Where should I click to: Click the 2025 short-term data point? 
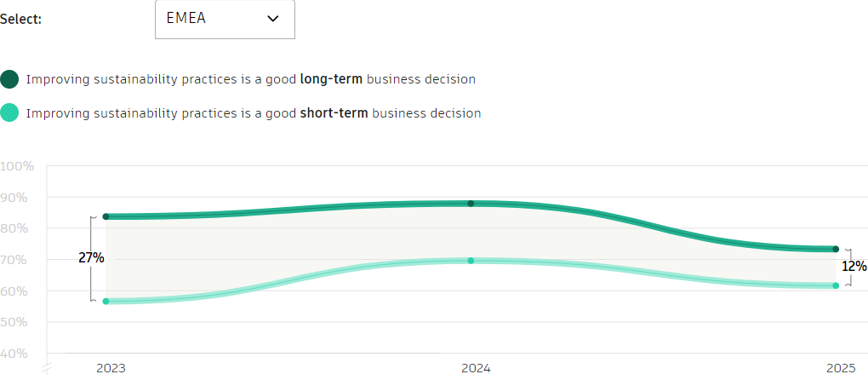click(836, 285)
